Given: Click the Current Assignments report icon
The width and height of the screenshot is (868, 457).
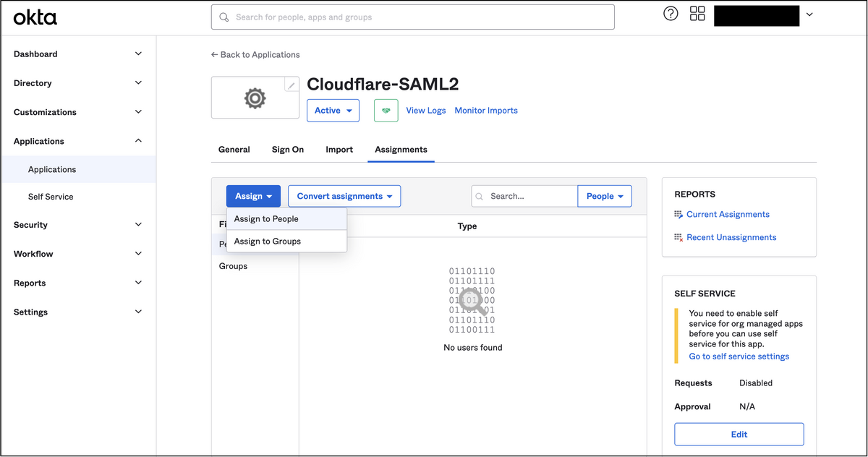Looking at the screenshot, I should 678,214.
